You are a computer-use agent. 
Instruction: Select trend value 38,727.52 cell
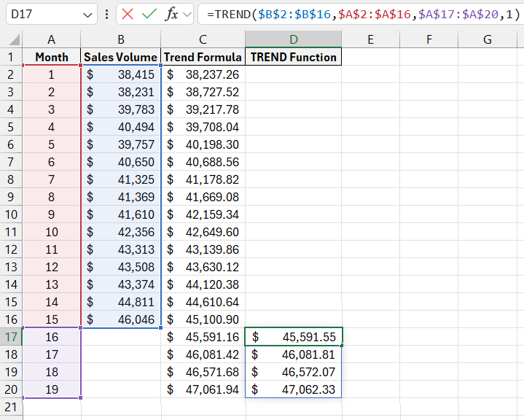[203, 92]
